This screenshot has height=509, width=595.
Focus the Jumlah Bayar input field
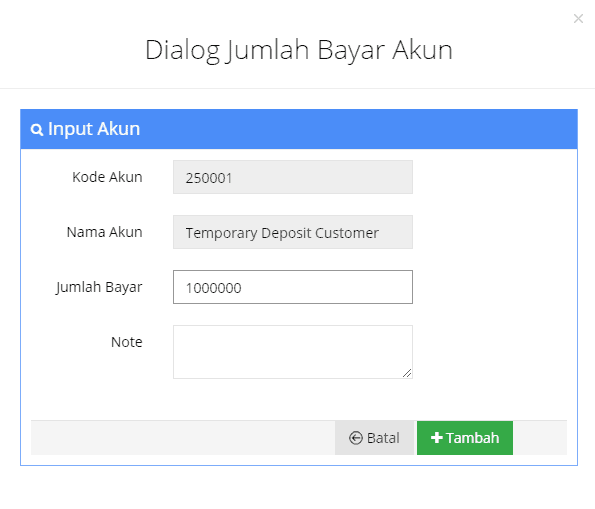tap(293, 287)
